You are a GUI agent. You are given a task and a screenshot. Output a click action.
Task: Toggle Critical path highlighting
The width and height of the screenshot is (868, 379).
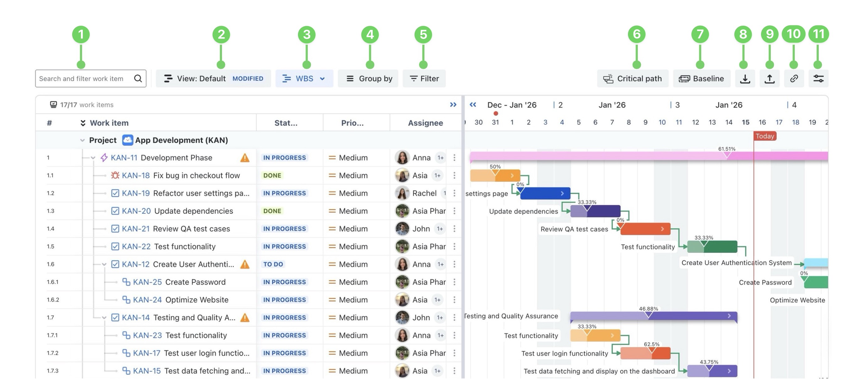632,79
